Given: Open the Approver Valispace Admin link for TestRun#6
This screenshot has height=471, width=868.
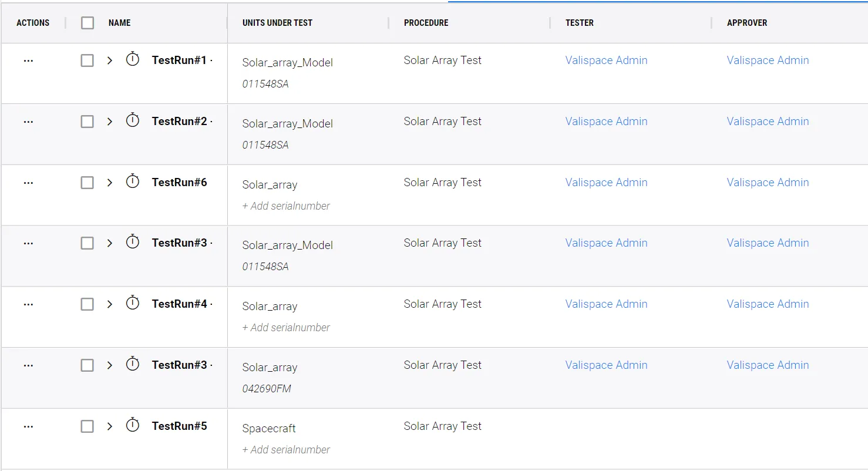Looking at the screenshot, I should click(768, 183).
